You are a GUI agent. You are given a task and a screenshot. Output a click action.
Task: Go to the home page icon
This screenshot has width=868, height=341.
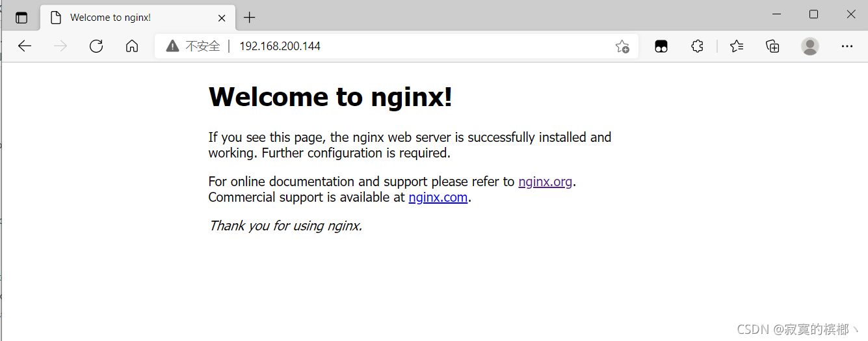click(x=132, y=46)
